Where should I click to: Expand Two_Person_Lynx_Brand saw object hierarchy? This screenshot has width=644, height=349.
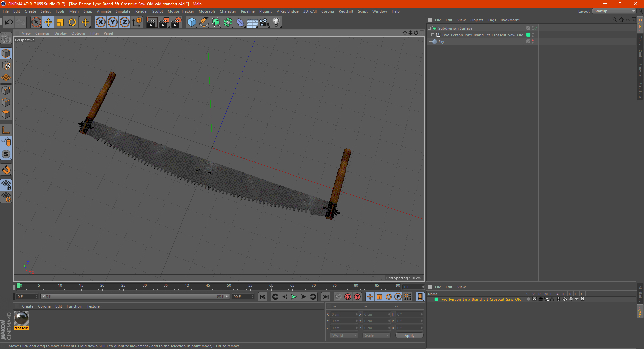click(433, 35)
